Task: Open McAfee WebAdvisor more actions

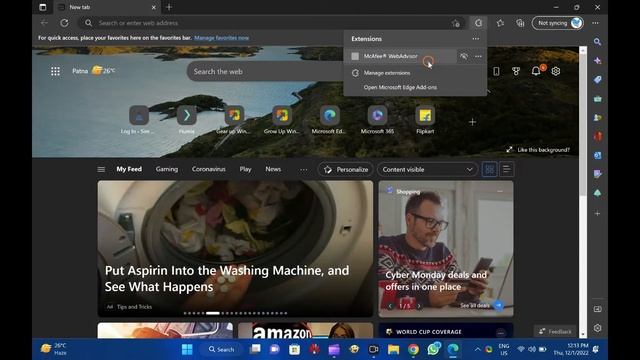Action: tap(478, 56)
